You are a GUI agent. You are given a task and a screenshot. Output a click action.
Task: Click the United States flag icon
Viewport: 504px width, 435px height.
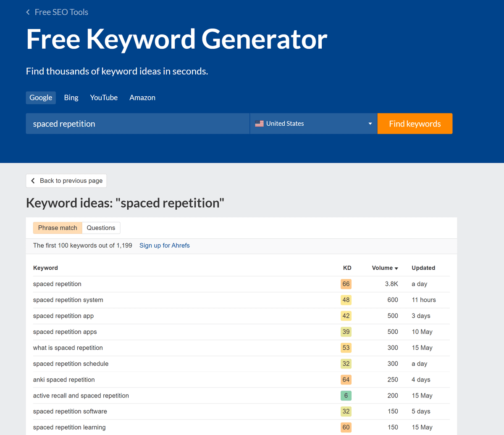[x=259, y=124]
